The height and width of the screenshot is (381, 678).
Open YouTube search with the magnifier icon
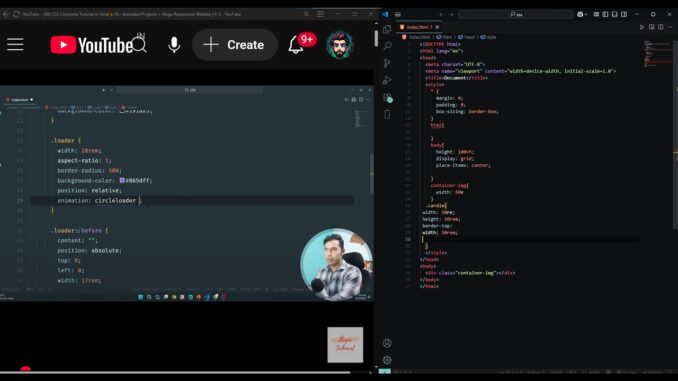click(x=139, y=45)
